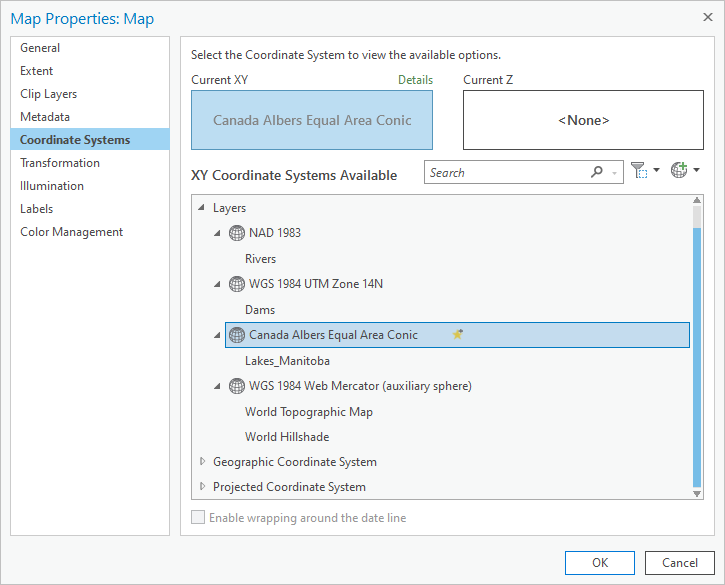The image size is (725, 585).
Task: Collapse the NAD 1983 group
Action: [x=218, y=233]
